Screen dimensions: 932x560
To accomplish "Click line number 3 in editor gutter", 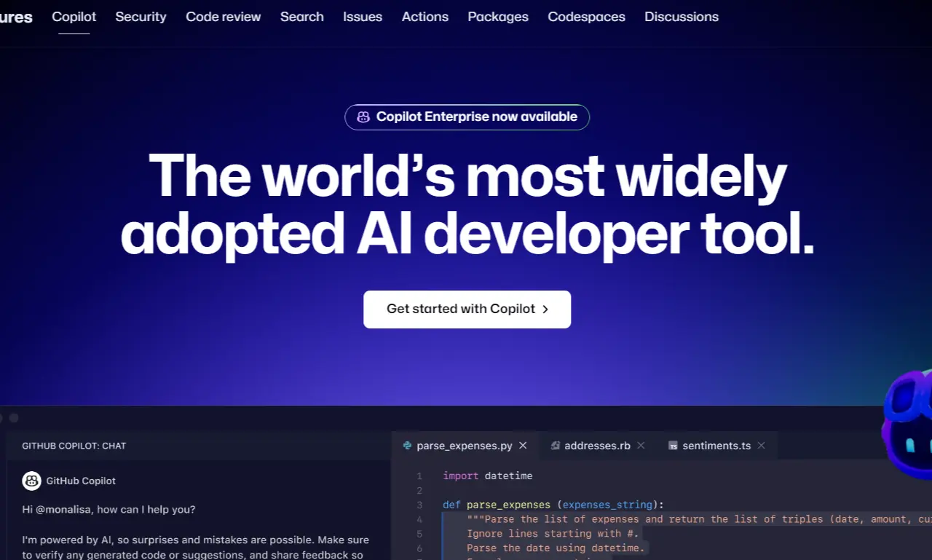I will (x=419, y=505).
